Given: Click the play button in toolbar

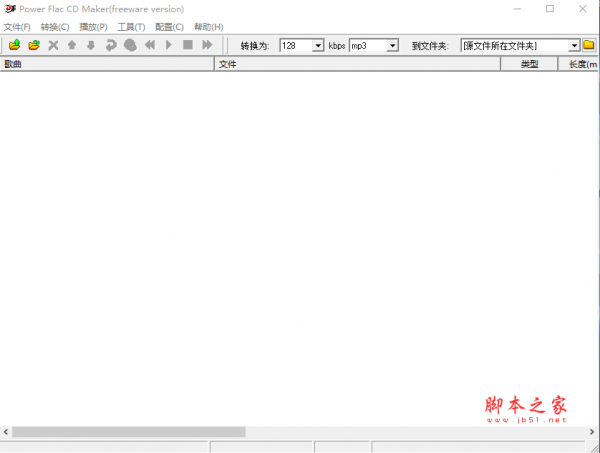Looking at the screenshot, I should tap(169, 45).
